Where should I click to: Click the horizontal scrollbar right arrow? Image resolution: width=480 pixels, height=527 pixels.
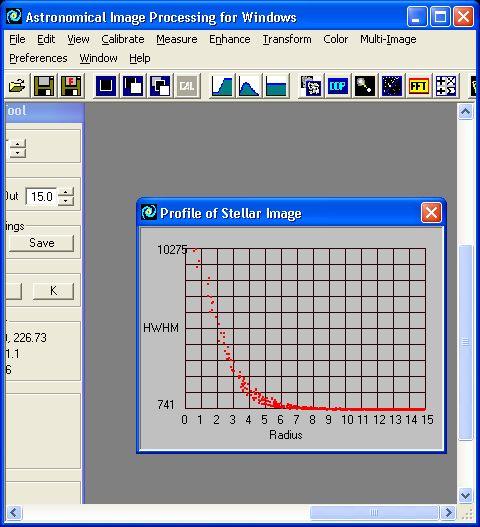[448, 513]
